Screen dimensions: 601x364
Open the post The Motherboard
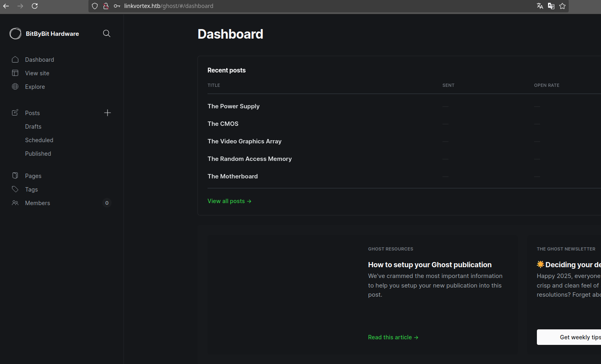coord(233,176)
